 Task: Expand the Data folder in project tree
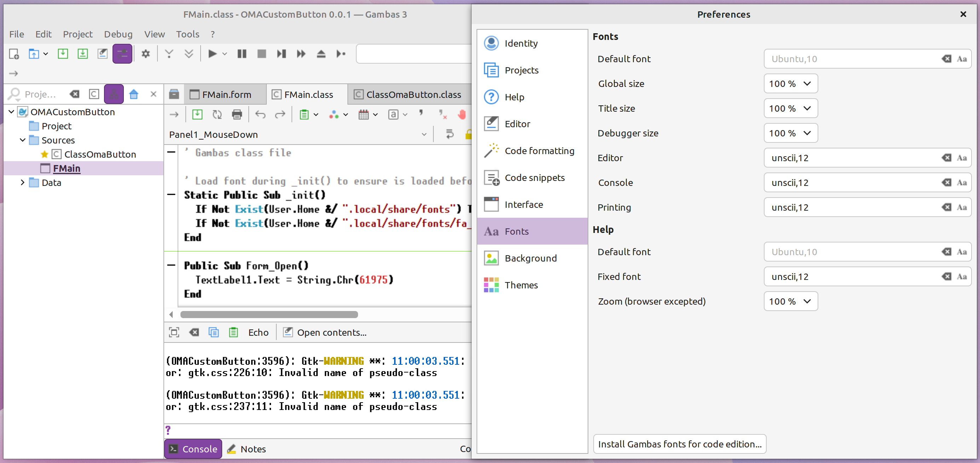pos(22,182)
